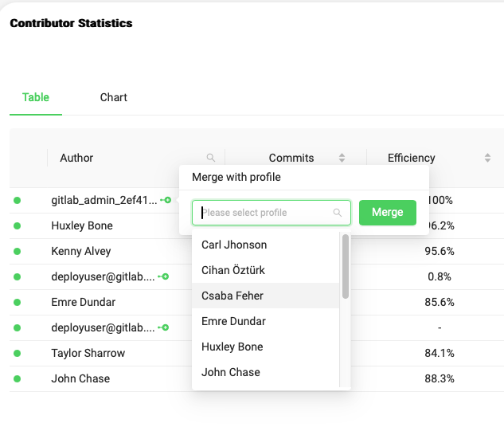The image size is (504, 435).
Task: Open the Table tab
Action: [x=36, y=97]
